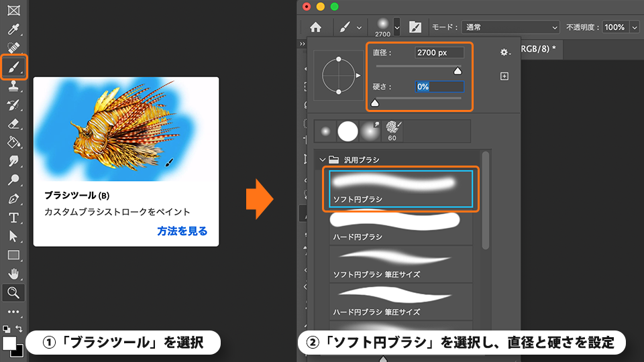The image size is (644, 362).
Task: Select the Spot Healing Brush tool
Action: pos(13,48)
